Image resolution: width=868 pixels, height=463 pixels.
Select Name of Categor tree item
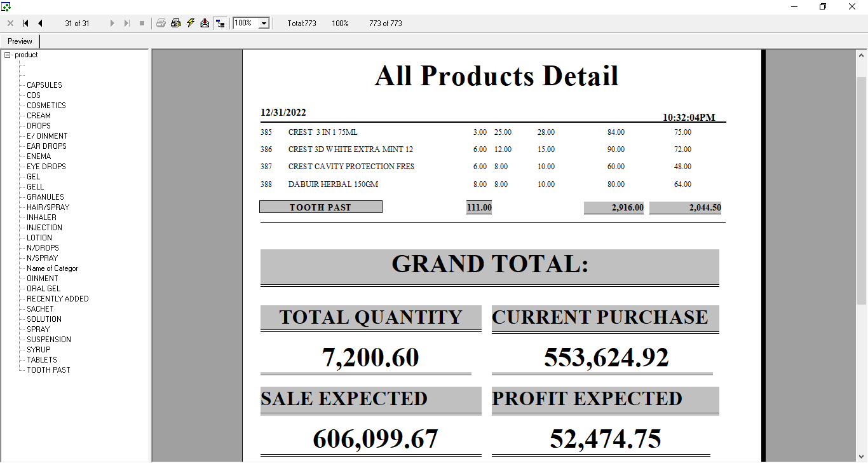tap(52, 268)
